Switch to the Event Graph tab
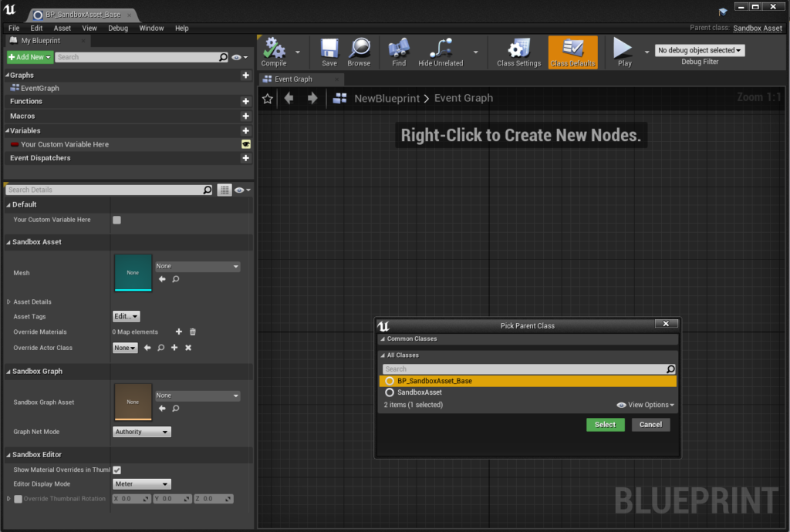Screen dimensions: 790x532 point(302,79)
